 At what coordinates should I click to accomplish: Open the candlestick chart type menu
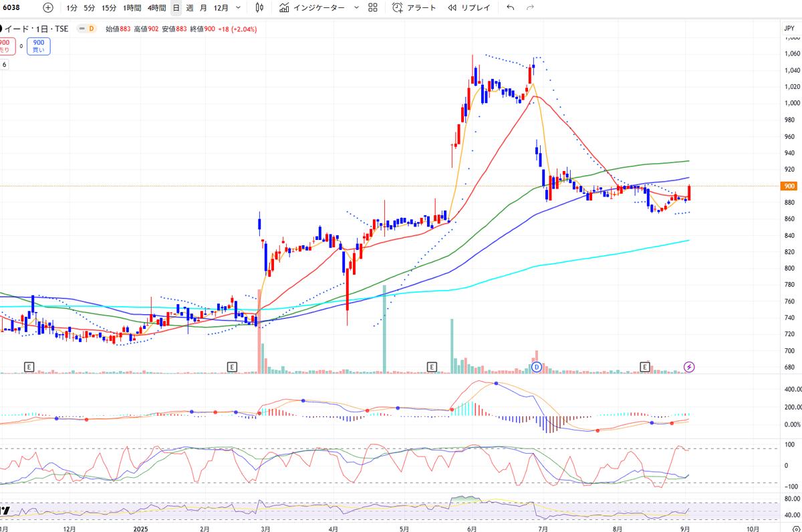click(259, 8)
